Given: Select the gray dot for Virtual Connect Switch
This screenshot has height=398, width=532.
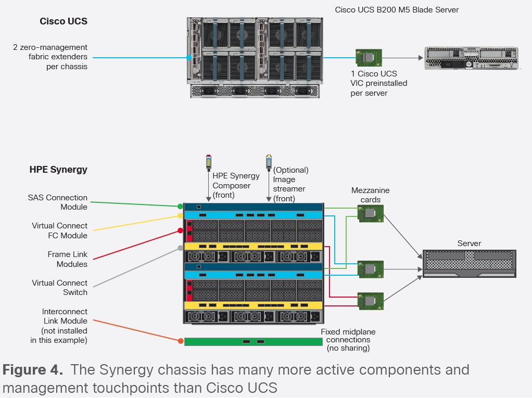Looking at the screenshot, I should [x=180, y=248].
